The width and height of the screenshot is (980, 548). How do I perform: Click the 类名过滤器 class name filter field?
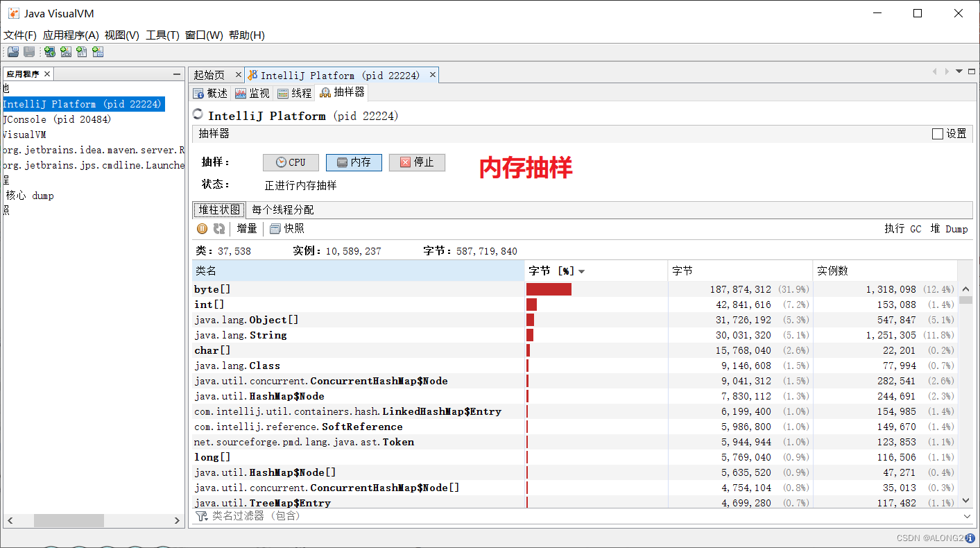tap(586, 516)
